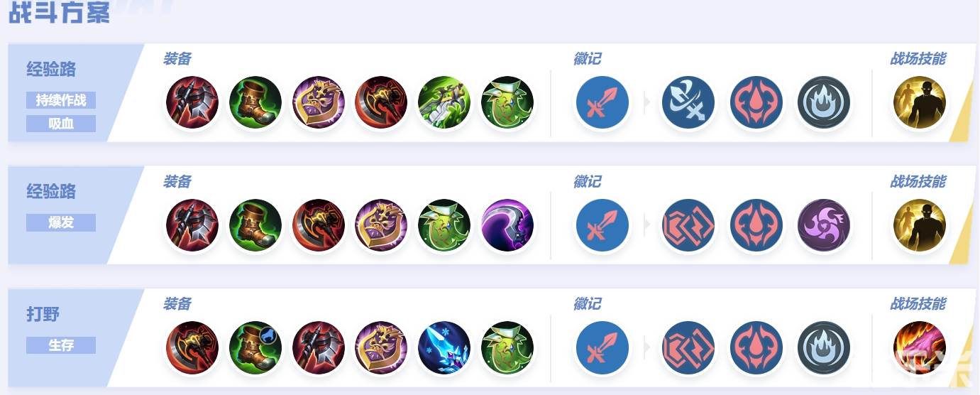The image size is (980, 395).
Task: Click the red smite battle skill in 打野 row
Action: point(919,348)
